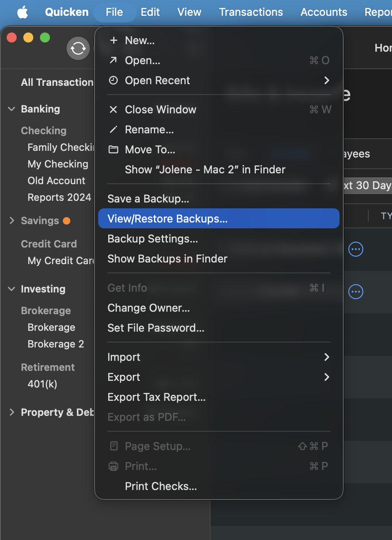Click the first blue ellipsis circle icon
Screen dimensions: 392x540
click(x=356, y=249)
